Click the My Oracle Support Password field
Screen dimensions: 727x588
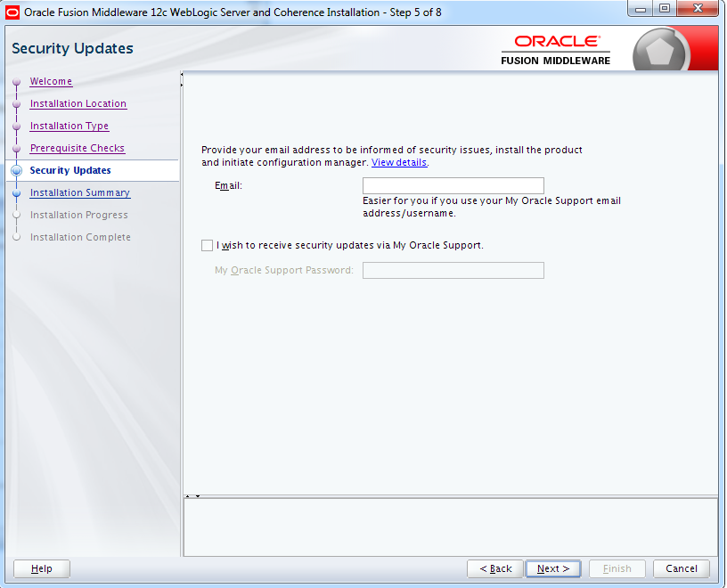453,270
